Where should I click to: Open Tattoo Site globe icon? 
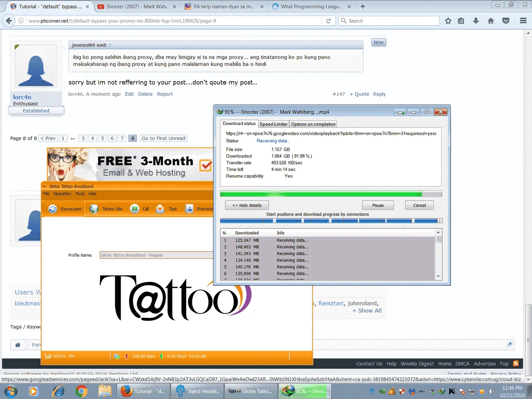pos(94,209)
